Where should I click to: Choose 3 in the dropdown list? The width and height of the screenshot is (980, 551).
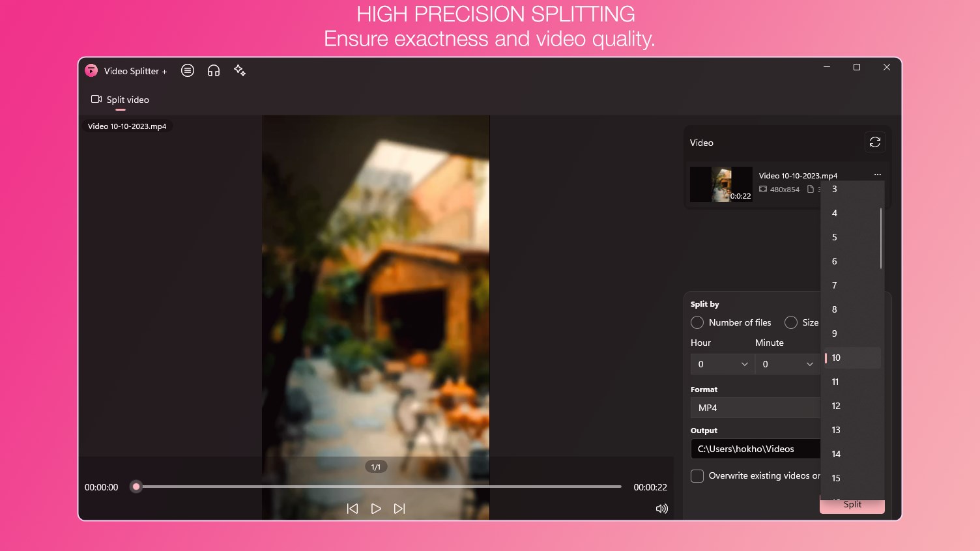(x=852, y=189)
